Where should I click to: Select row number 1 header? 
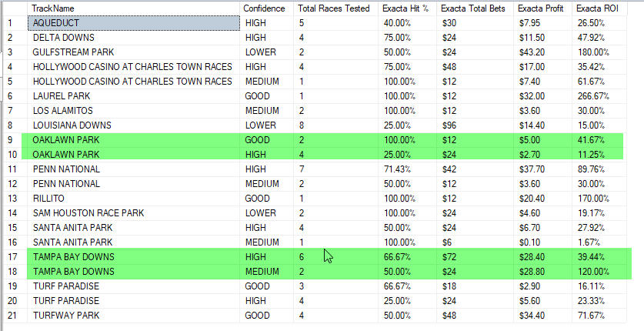pos(15,23)
